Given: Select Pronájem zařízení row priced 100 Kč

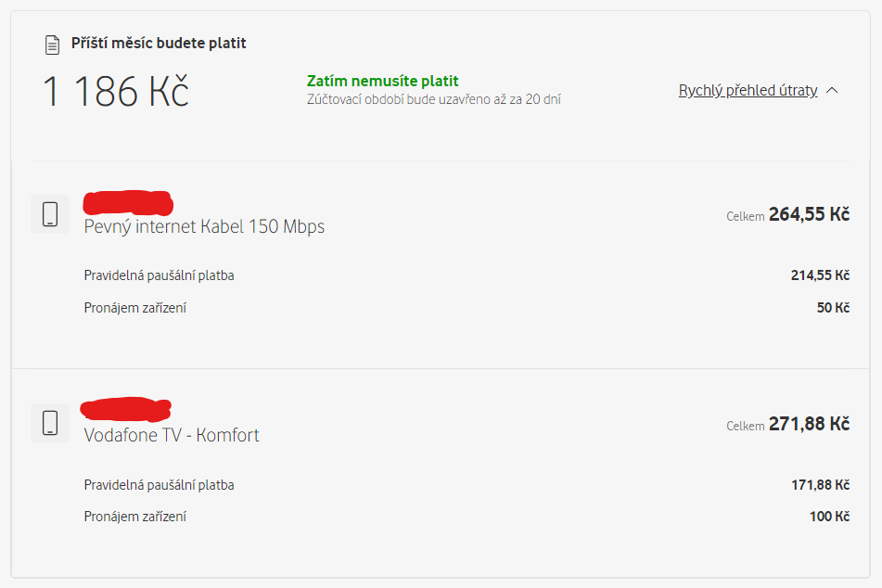Looking at the screenshot, I should pos(467,517).
